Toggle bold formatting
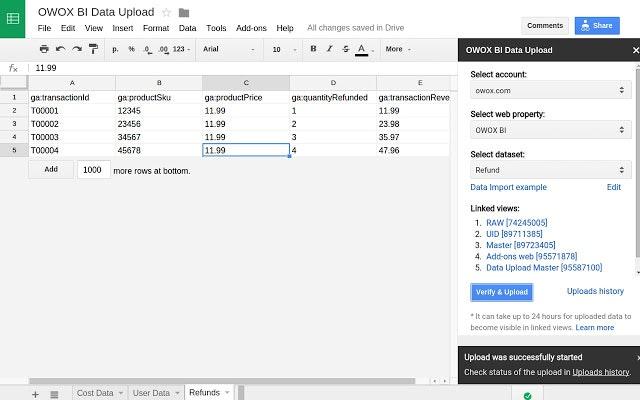 coord(313,49)
